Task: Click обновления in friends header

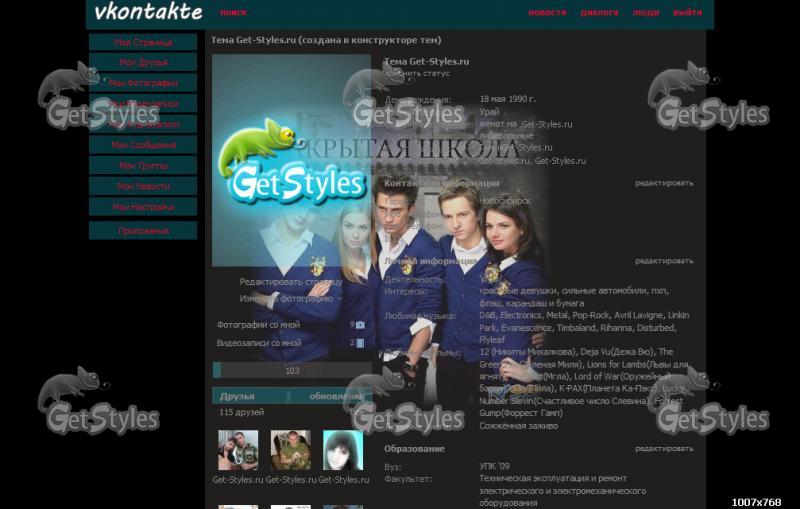Action: pyautogui.click(x=337, y=396)
